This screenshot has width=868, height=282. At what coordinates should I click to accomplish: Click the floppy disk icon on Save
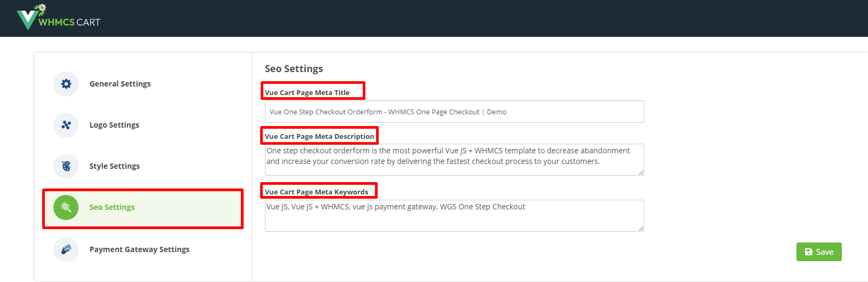[809, 252]
